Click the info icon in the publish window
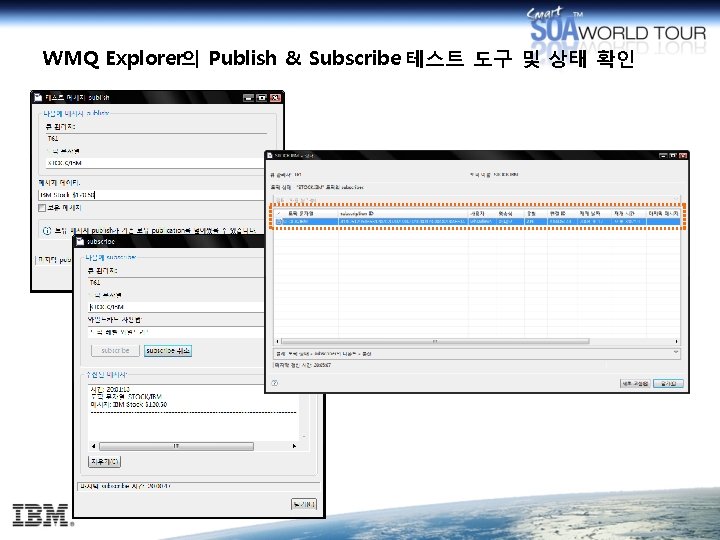This screenshot has height=540, width=720. [x=46, y=231]
